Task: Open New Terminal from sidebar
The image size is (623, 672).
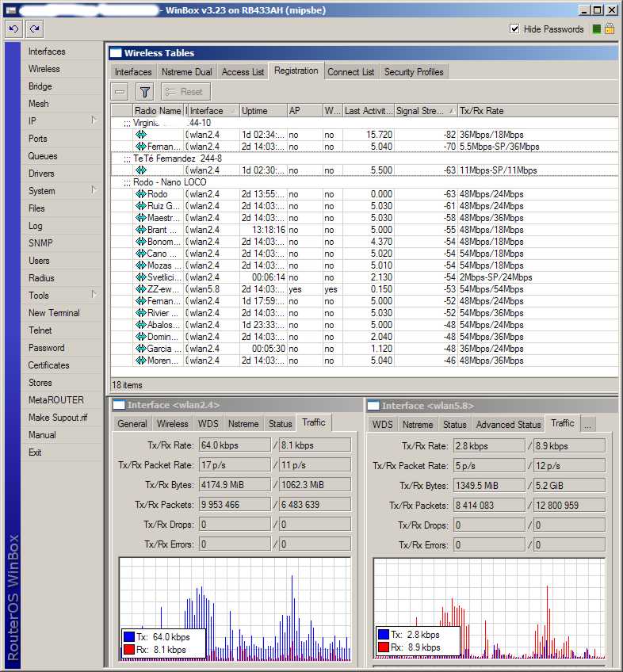Action: (x=54, y=313)
